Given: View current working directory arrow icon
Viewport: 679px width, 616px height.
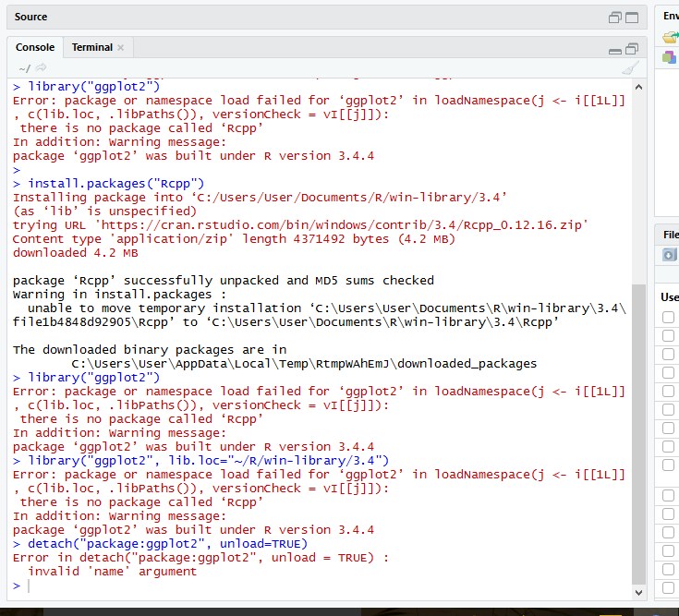Looking at the screenshot, I should (x=42, y=67).
